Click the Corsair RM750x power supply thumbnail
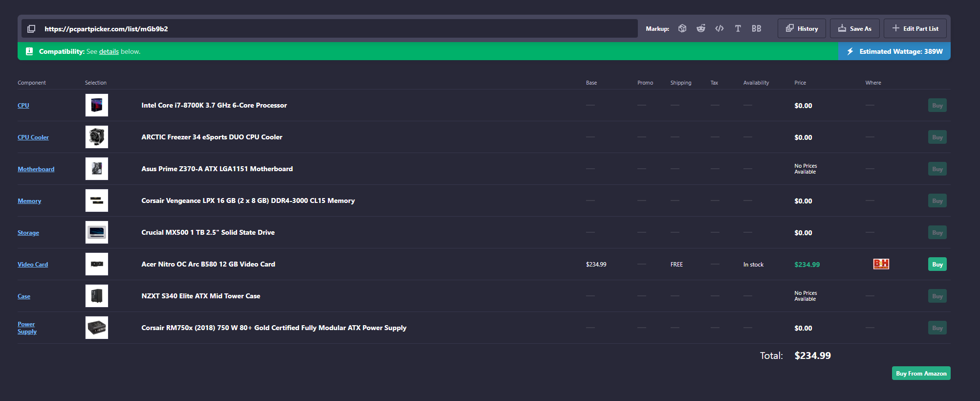This screenshot has width=980, height=401. (97, 328)
